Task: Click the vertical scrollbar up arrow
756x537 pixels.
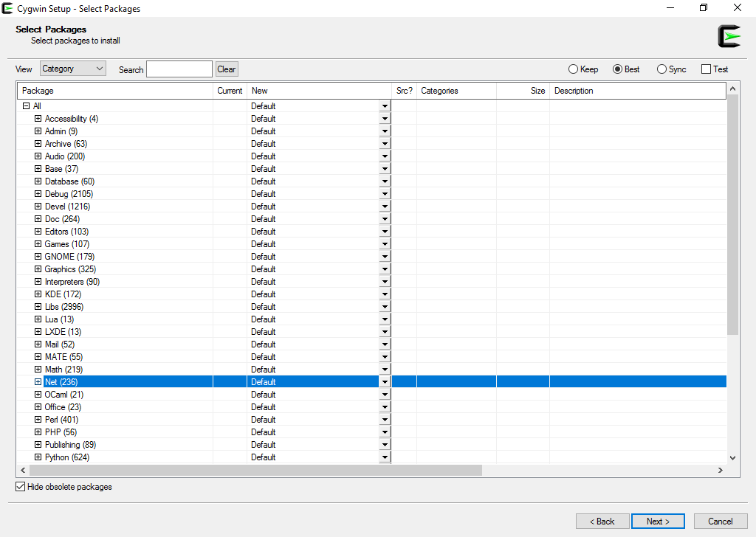Action: click(733, 89)
